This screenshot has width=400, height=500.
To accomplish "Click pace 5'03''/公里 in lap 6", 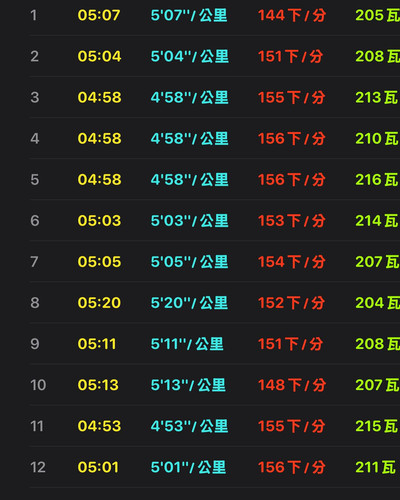I will (x=189, y=221).
